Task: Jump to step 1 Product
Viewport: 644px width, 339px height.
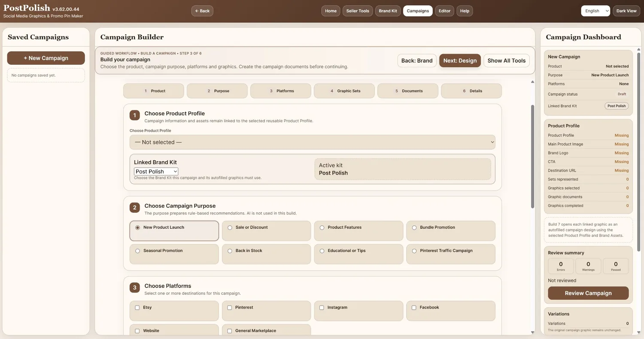Action: click(154, 91)
